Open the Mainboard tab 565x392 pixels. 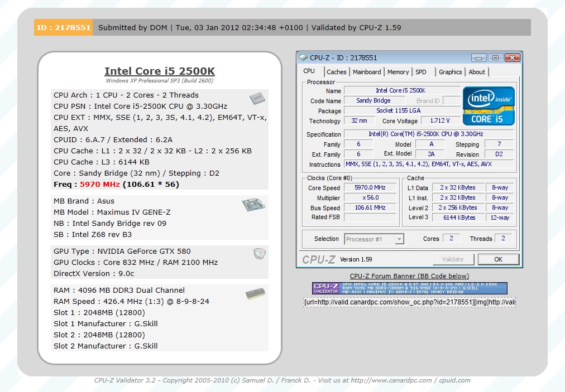point(367,72)
